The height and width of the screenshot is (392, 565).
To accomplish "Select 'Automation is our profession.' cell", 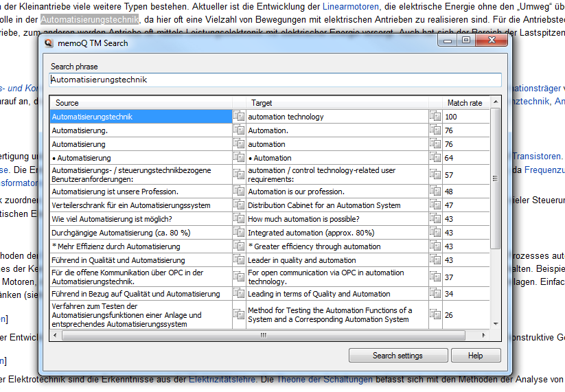I will 337,192.
